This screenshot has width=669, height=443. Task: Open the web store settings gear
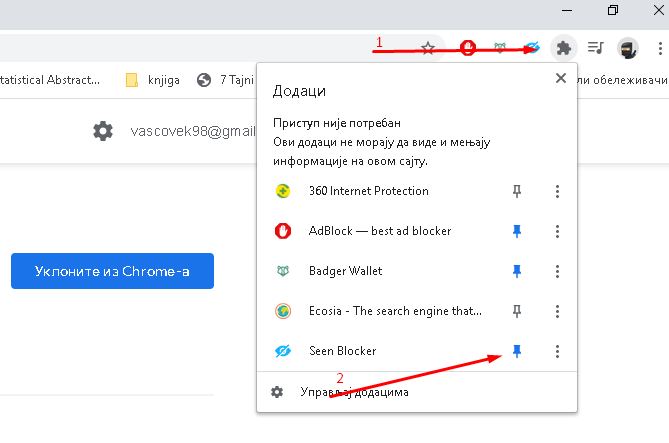tap(103, 131)
